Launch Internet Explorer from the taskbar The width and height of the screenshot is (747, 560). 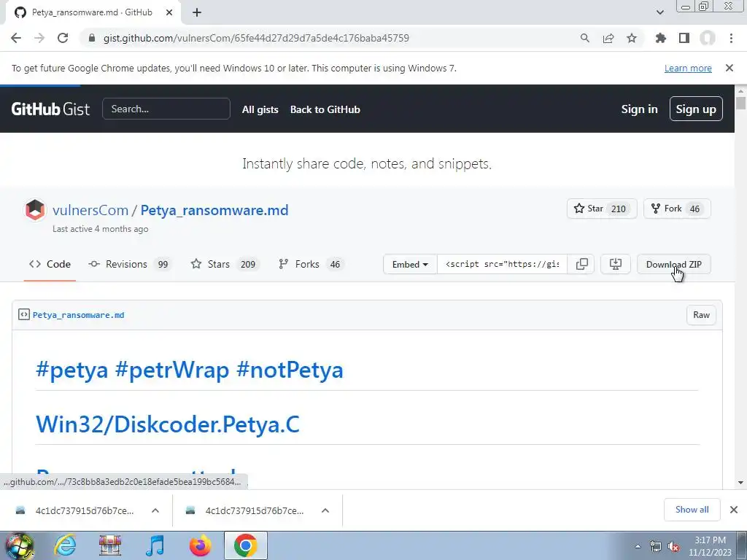pyautogui.click(x=65, y=545)
